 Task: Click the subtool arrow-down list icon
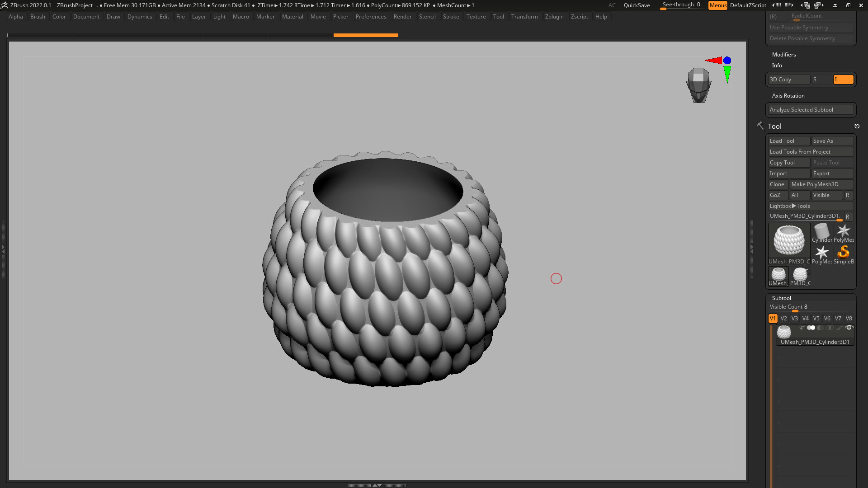coord(802,328)
